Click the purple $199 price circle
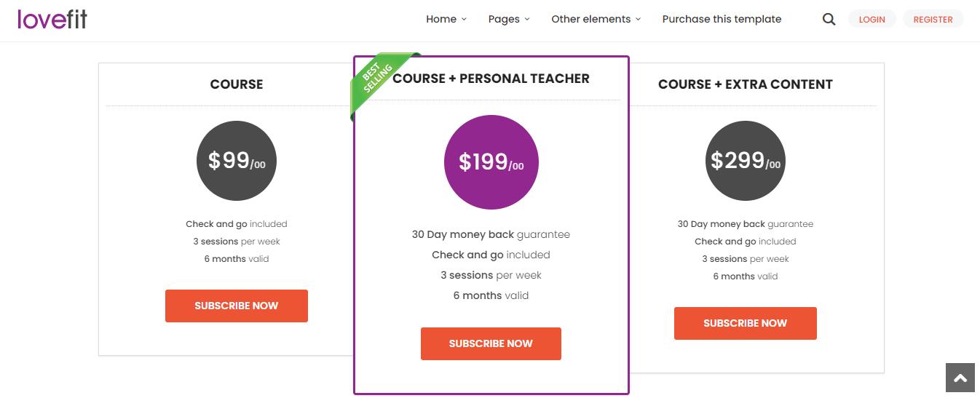 click(x=491, y=162)
